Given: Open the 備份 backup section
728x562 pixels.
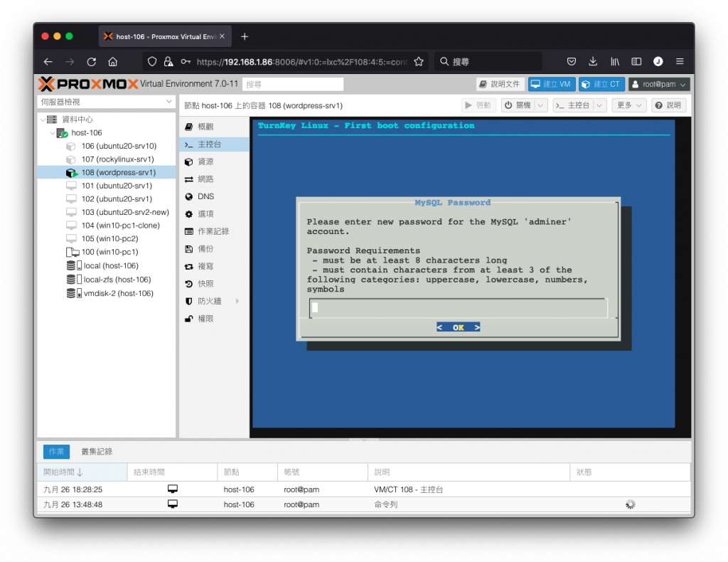Looking at the screenshot, I should (x=214, y=249).
